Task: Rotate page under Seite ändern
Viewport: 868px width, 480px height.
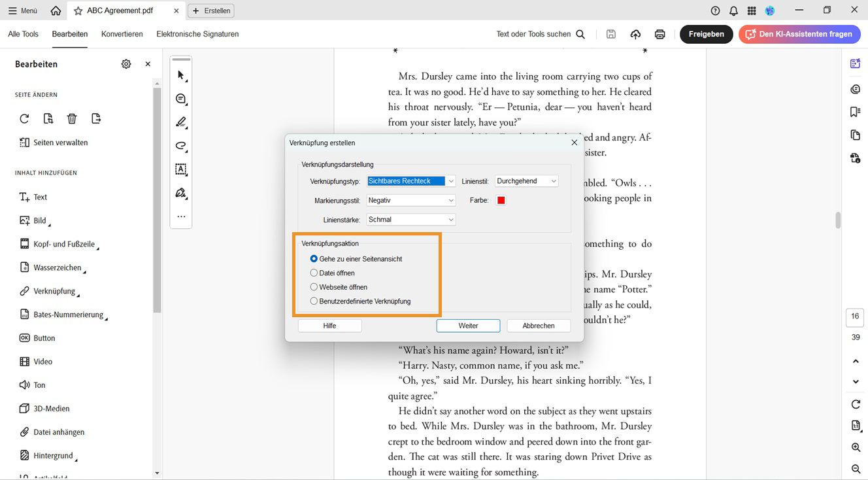Action: [x=24, y=118]
